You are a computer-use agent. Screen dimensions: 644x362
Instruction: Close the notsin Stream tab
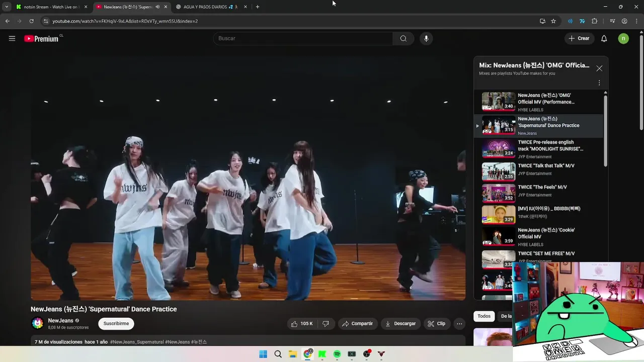click(86, 7)
